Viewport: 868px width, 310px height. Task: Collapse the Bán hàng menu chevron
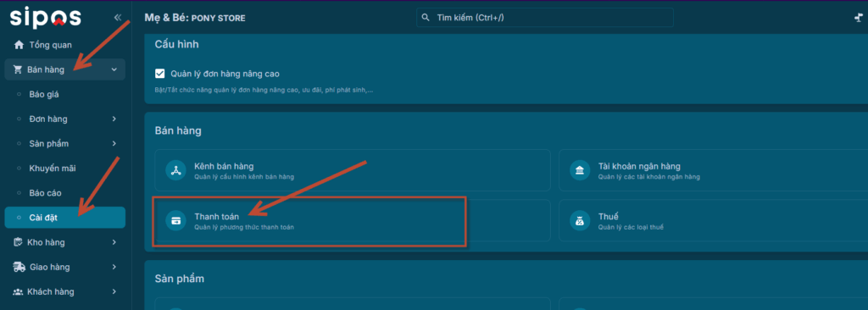pyautogui.click(x=114, y=69)
